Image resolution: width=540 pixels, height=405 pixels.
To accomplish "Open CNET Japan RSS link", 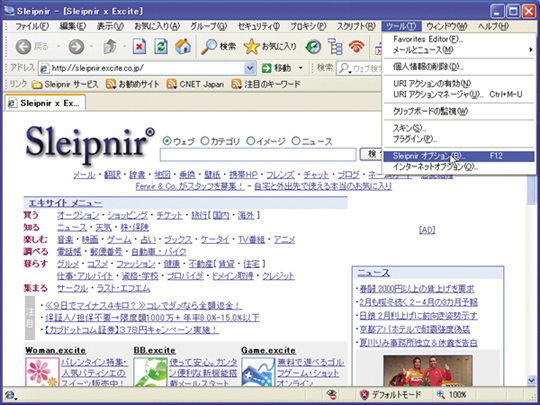I will point(195,84).
